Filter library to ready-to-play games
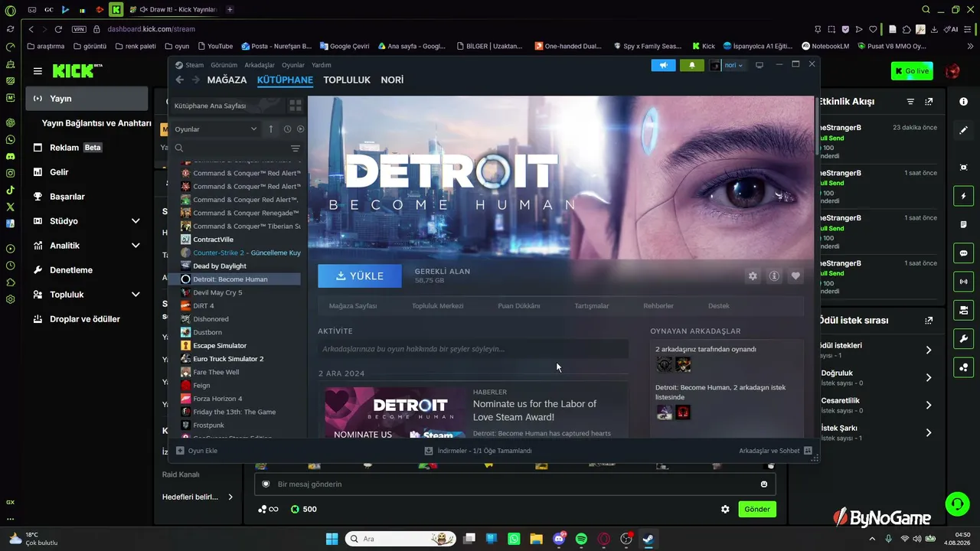The width and height of the screenshot is (980, 551). pos(300,129)
